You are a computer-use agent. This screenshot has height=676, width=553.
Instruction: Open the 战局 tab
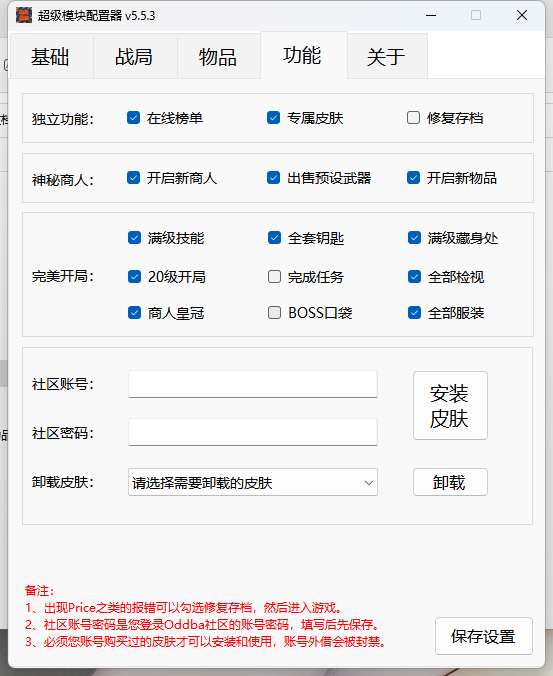(x=134, y=56)
